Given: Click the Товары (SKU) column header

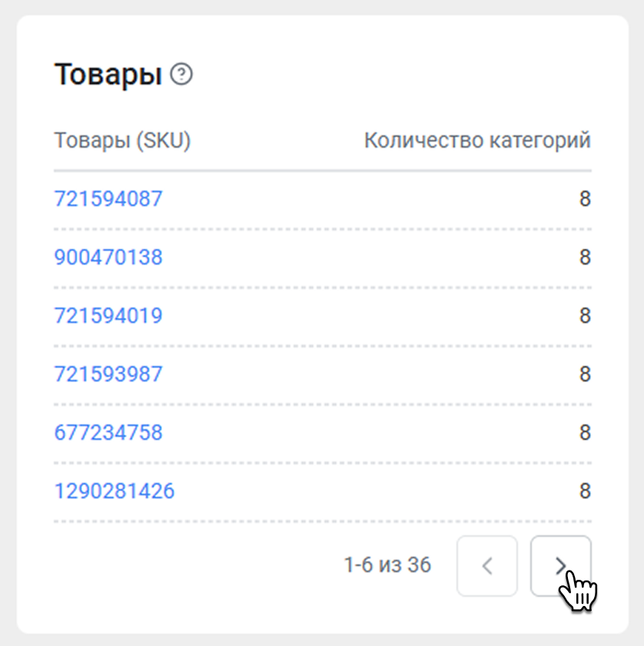Looking at the screenshot, I should point(122,141).
